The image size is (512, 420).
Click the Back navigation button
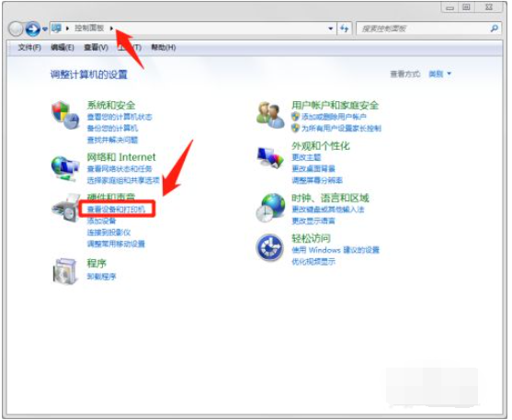16,28
